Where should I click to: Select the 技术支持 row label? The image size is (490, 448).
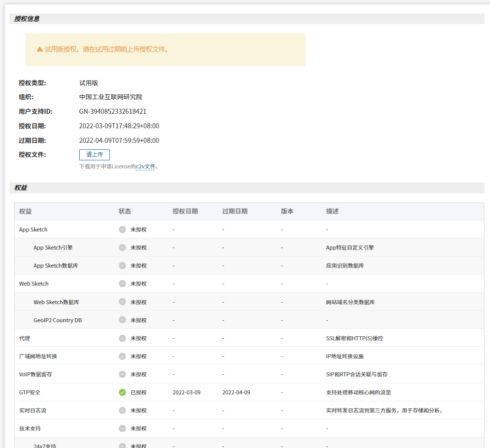(x=30, y=428)
